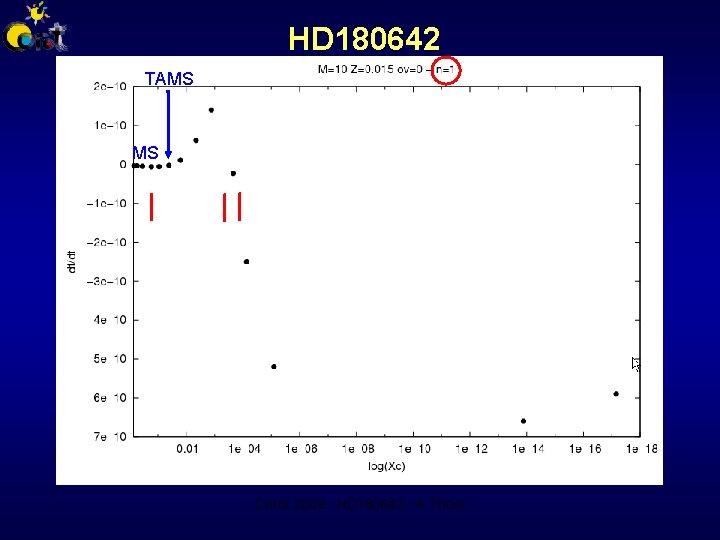Click the data point above 1e-06 near 5e-10
720x540 pixels.
point(274,366)
